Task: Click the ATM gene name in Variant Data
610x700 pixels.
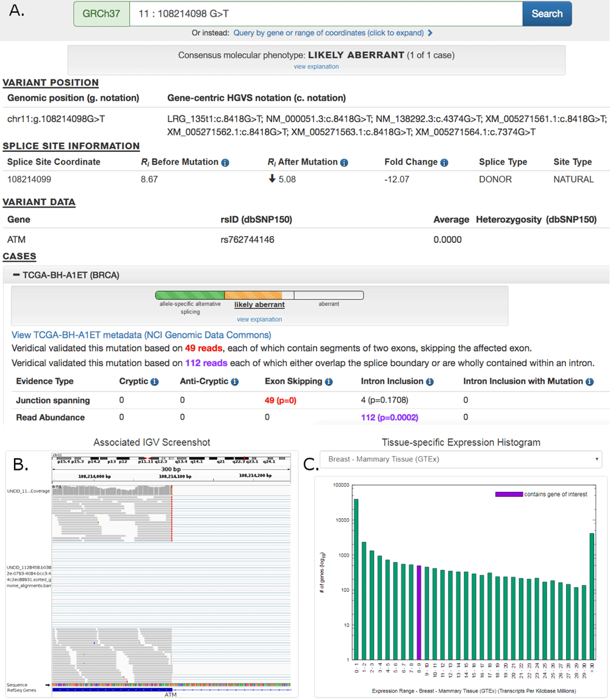Action: click(x=16, y=240)
